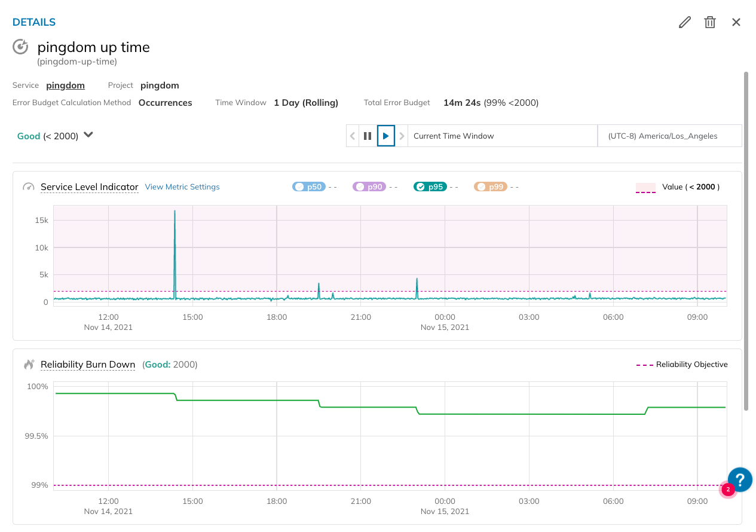Click the Current Time Window field
The width and height of the screenshot is (756, 532).
click(502, 136)
